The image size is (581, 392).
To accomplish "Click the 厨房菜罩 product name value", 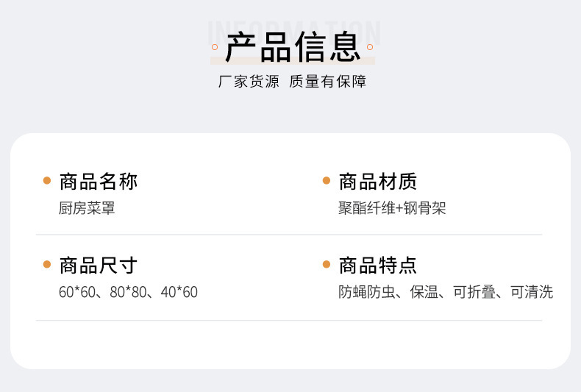I will point(87,208).
